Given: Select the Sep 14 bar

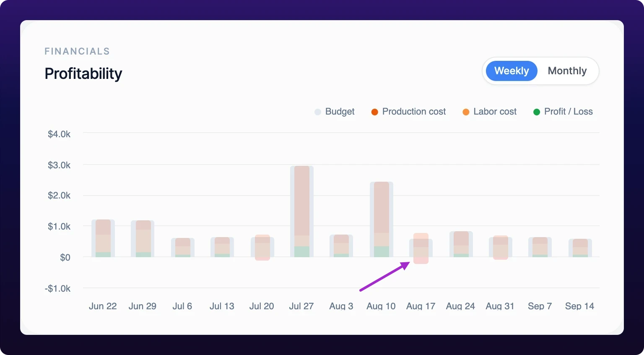Looking at the screenshot, I should click(580, 248).
